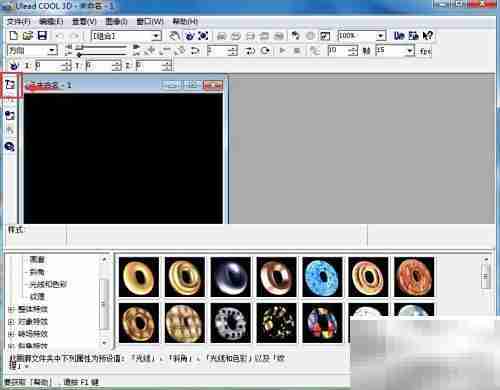Choose the gray dotted torus thumbnail

pyautogui.click(x=231, y=322)
